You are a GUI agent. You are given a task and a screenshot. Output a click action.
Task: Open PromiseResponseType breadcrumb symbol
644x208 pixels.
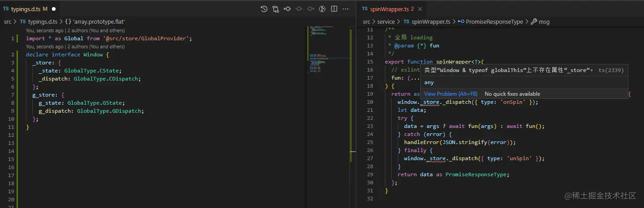(x=490, y=21)
